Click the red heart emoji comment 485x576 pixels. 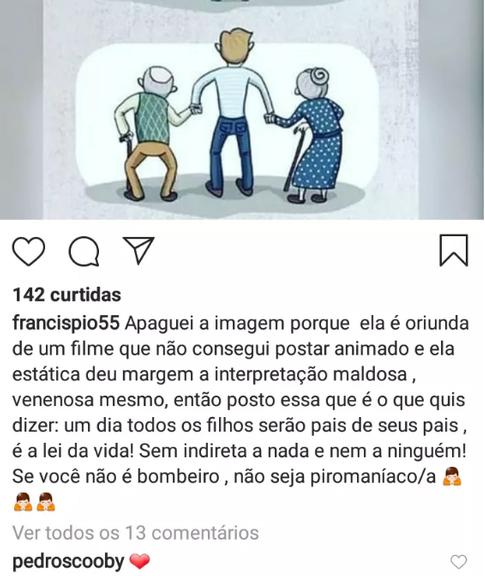point(140,562)
